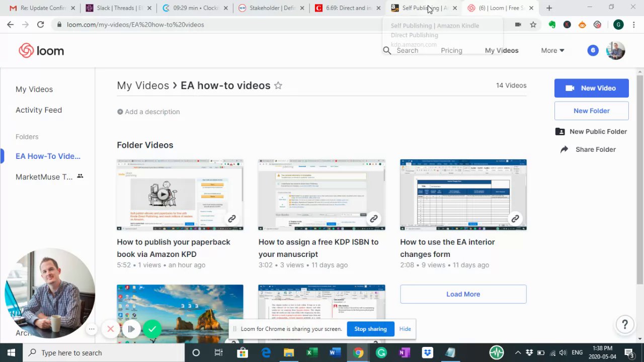The image size is (644, 362).
Task: Close the Loom browser tab
Action: pos(531,8)
